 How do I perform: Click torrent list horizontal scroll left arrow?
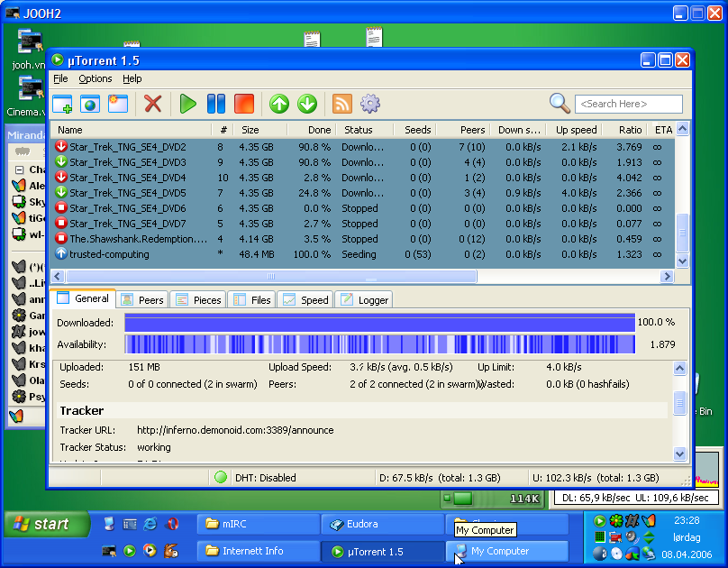tap(58, 277)
